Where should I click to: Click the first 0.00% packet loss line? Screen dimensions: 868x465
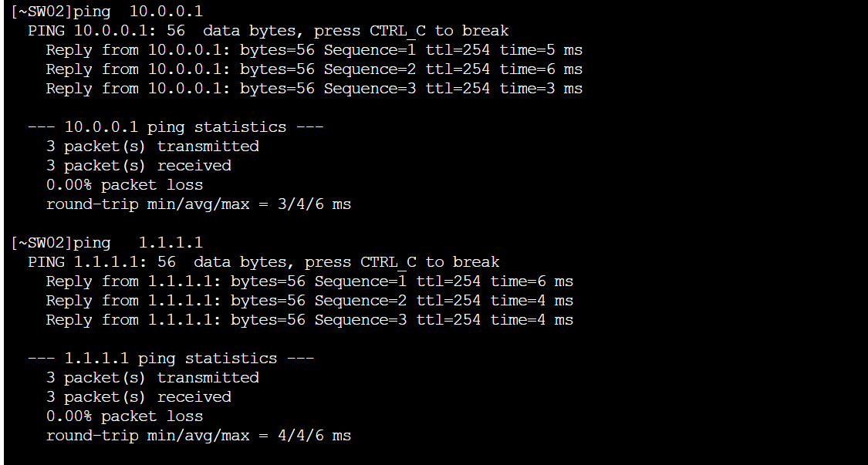pos(124,185)
